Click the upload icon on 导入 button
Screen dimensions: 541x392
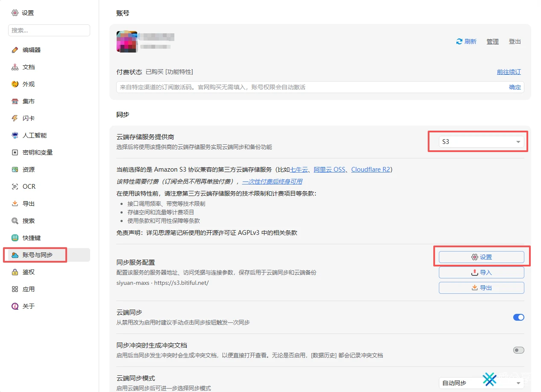(x=474, y=272)
